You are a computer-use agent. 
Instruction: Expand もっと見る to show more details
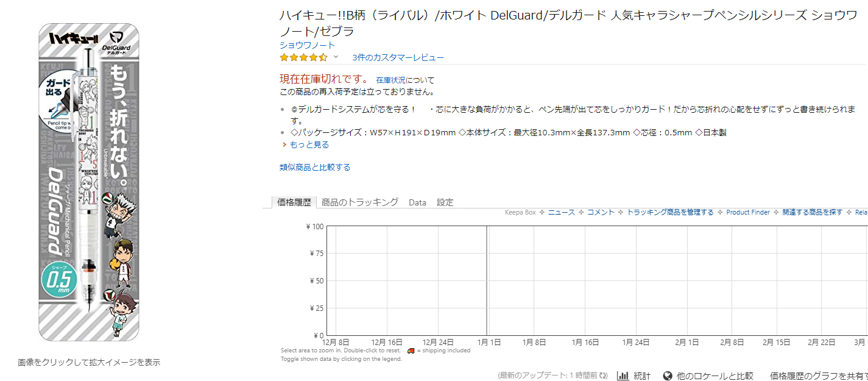(309, 144)
